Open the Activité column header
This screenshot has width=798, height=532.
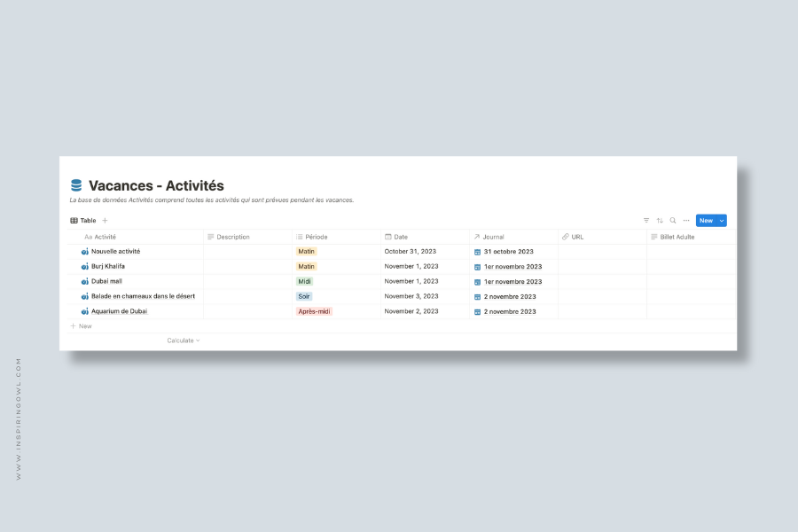pyautogui.click(x=136, y=237)
